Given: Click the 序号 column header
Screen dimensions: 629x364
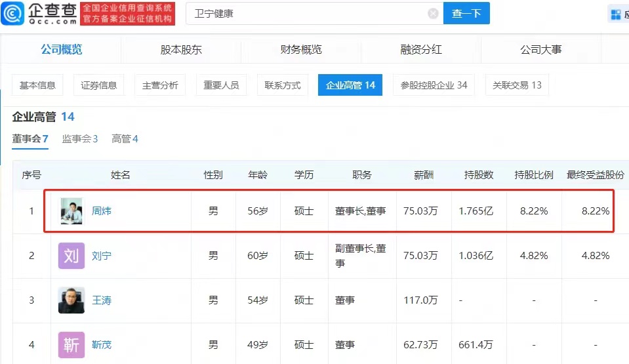Looking at the screenshot, I should click(x=31, y=175).
